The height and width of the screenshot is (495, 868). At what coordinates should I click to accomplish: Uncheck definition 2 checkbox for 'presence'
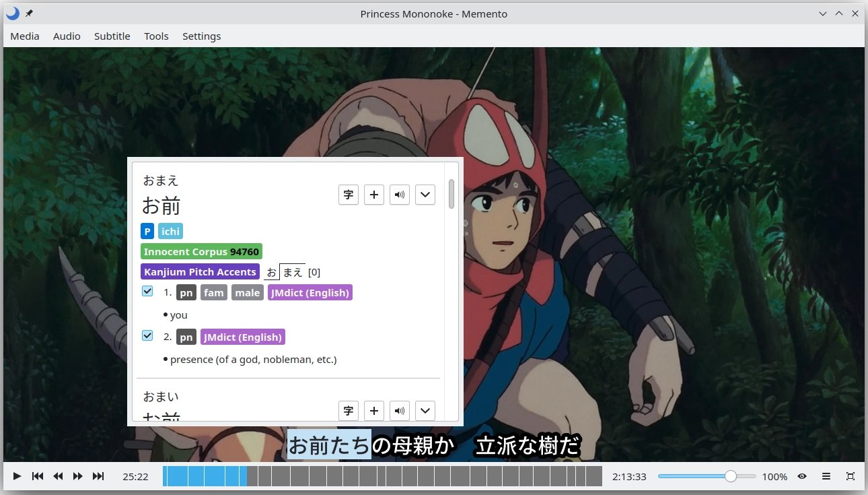click(x=147, y=335)
